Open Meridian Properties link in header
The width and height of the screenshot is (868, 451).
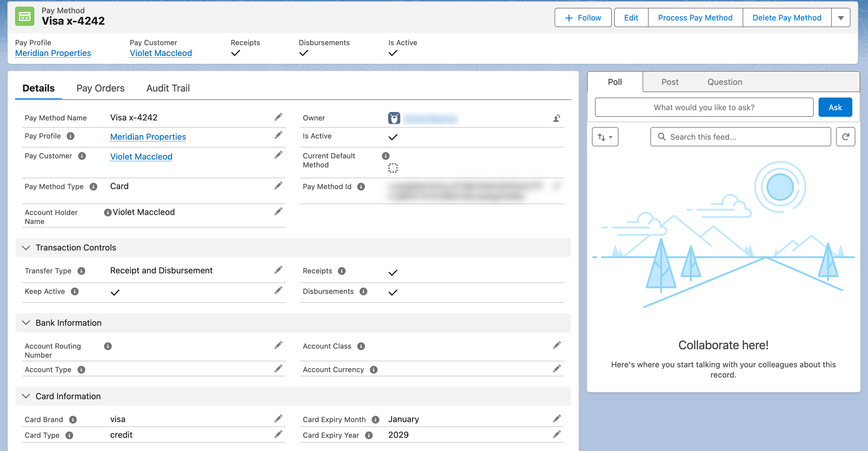pos(53,53)
